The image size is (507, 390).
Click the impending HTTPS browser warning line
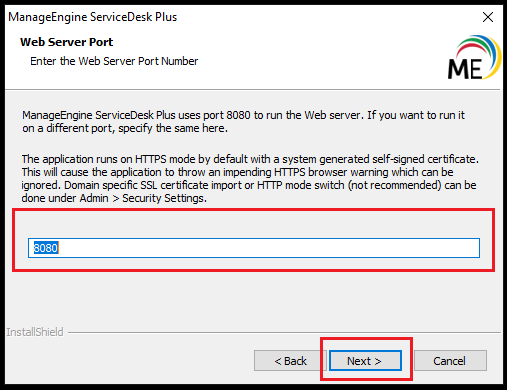click(x=237, y=172)
